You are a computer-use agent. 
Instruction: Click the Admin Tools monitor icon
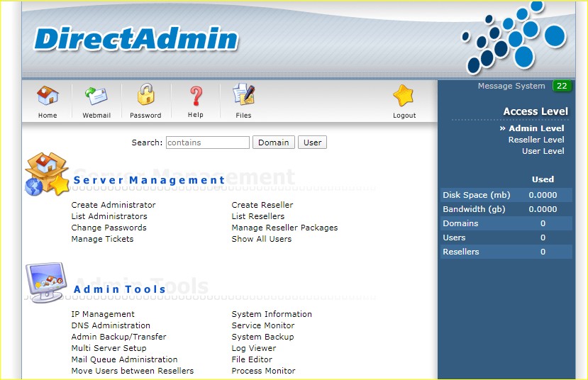click(x=47, y=282)
